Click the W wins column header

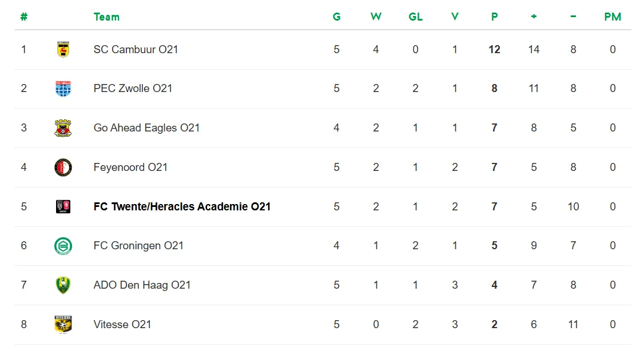pos(376,17)
